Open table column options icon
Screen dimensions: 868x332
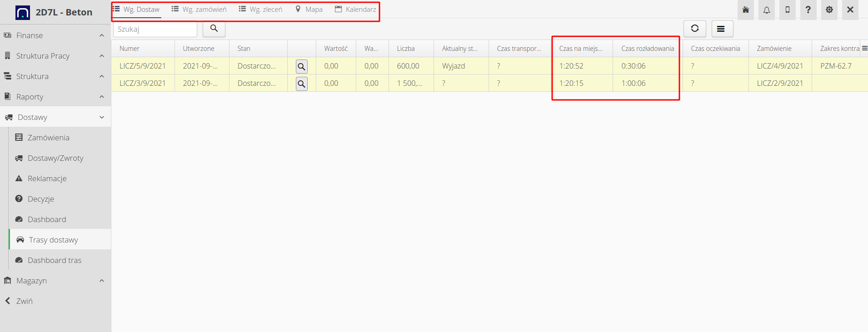(864, 48)
